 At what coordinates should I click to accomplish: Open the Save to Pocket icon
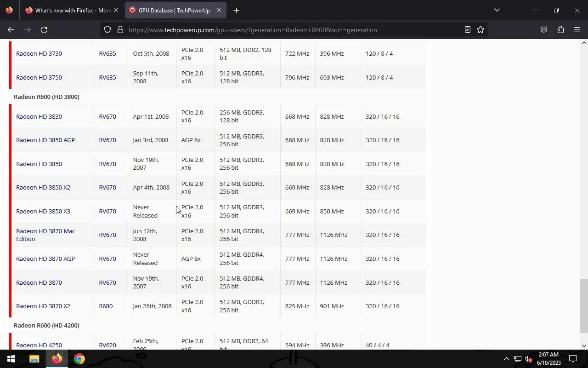(x=544, y=30)
